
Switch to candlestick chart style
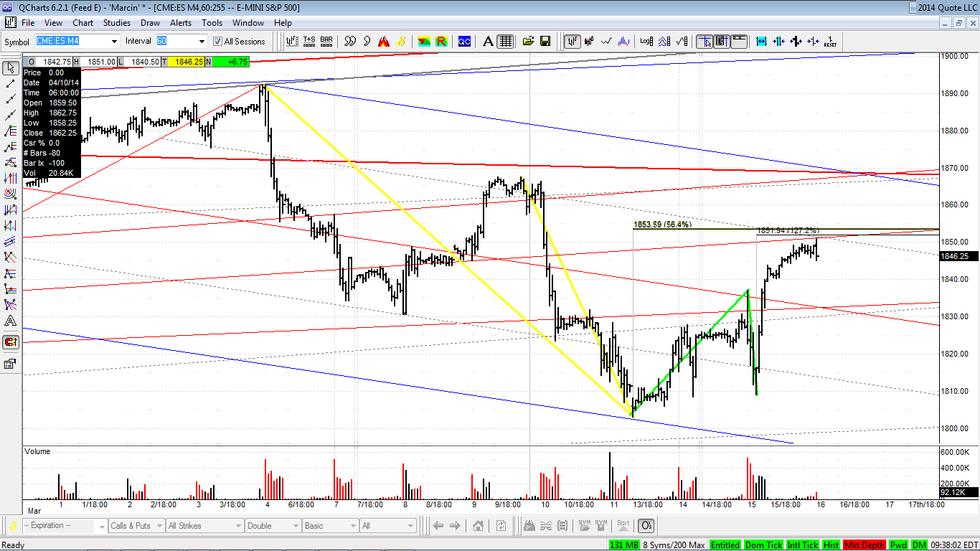click(x=590, y=42)
